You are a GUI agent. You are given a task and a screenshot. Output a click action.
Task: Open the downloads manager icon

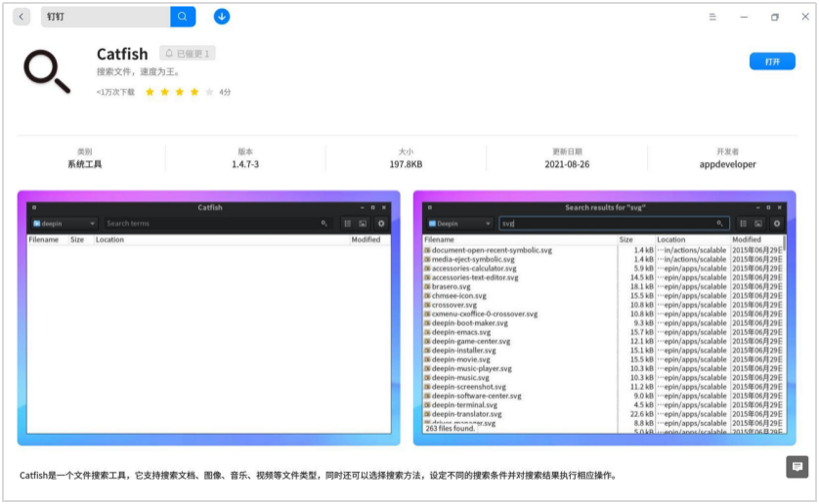tap(222, 17)
